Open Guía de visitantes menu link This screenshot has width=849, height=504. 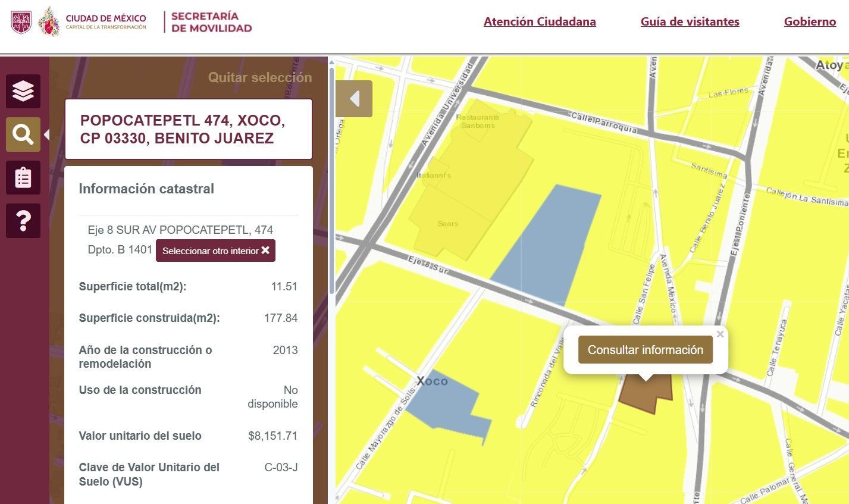pyautogui.click(x=690, y=22)
